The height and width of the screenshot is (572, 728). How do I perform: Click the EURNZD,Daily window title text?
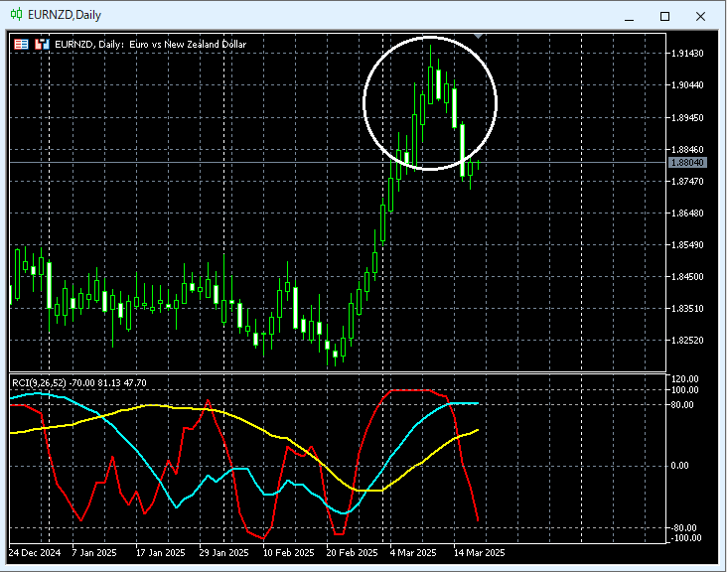pyautogui.click(x=65, y=15)
